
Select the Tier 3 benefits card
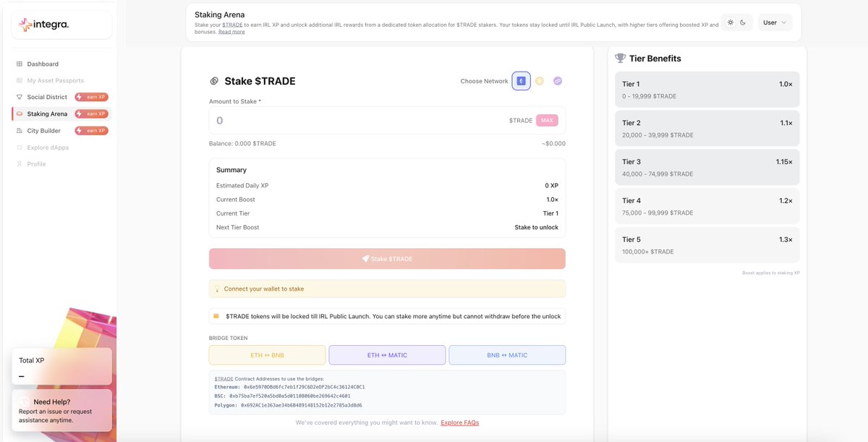(x=707, y=168)
